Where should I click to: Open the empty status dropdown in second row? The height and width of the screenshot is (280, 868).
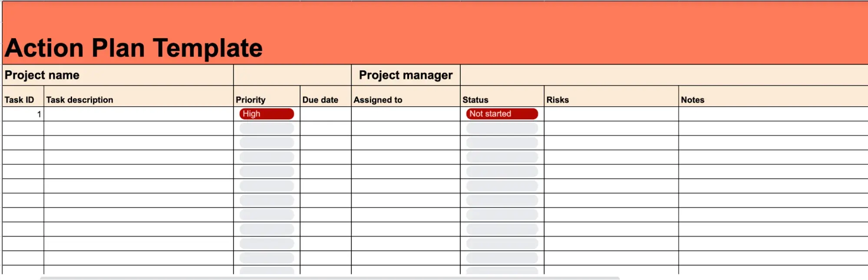(502, 128)
